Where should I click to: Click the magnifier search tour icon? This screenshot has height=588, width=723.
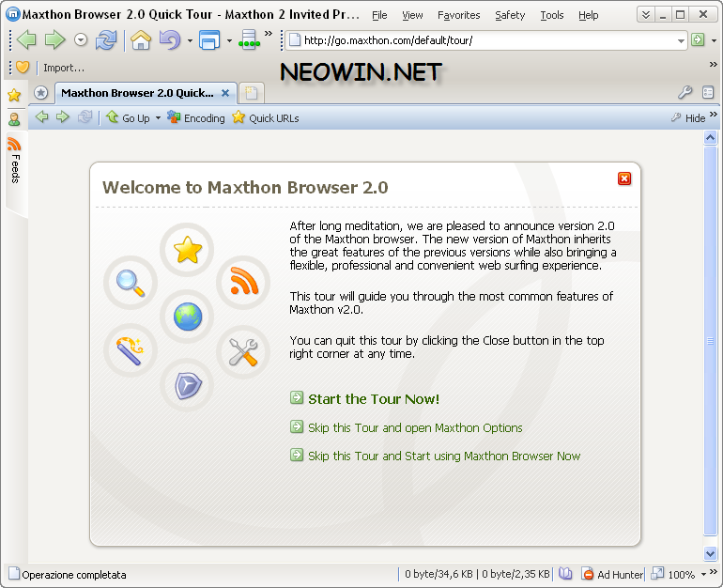tap(131, 282)
